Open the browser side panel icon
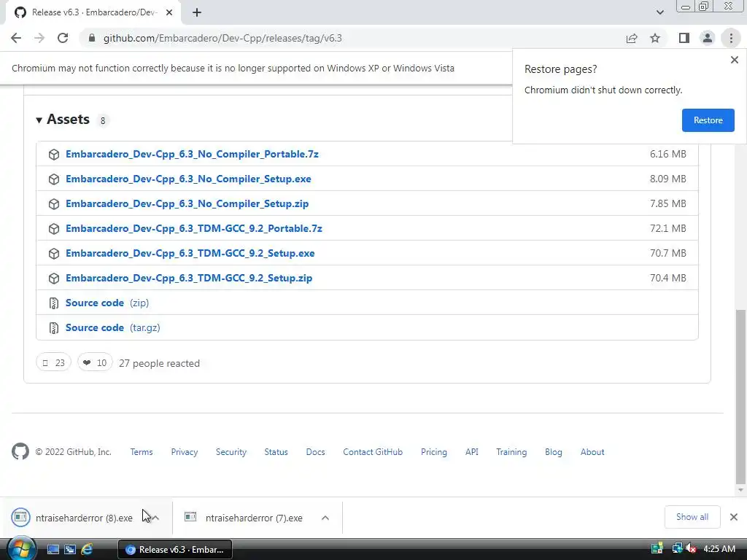The width and height of the screenshot is (747, 560). pos(684,38)
